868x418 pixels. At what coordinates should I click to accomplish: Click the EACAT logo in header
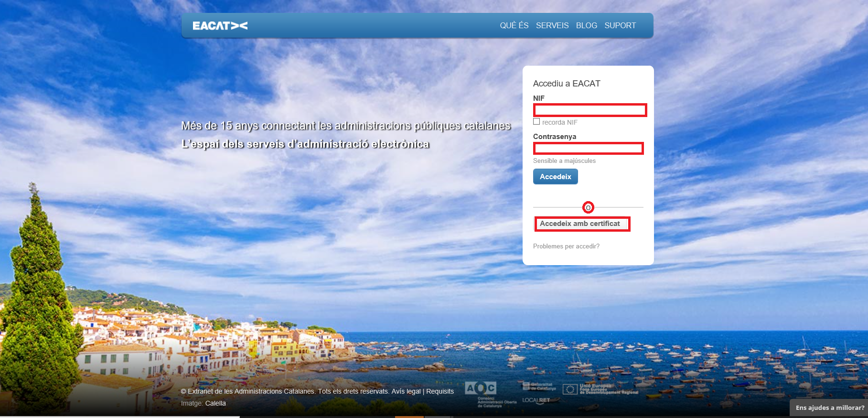pyautogui.click(x=220, y=26)
